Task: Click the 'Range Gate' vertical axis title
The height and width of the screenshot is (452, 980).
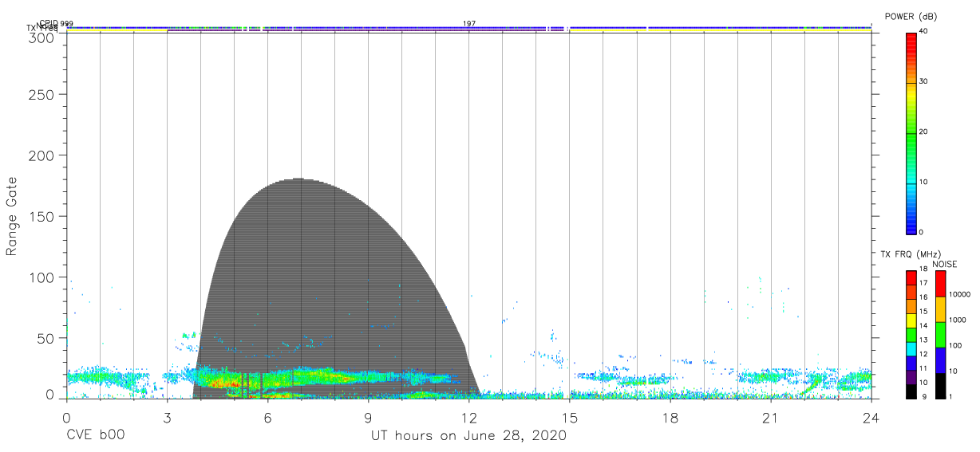Action: click(x=12, y=217)
